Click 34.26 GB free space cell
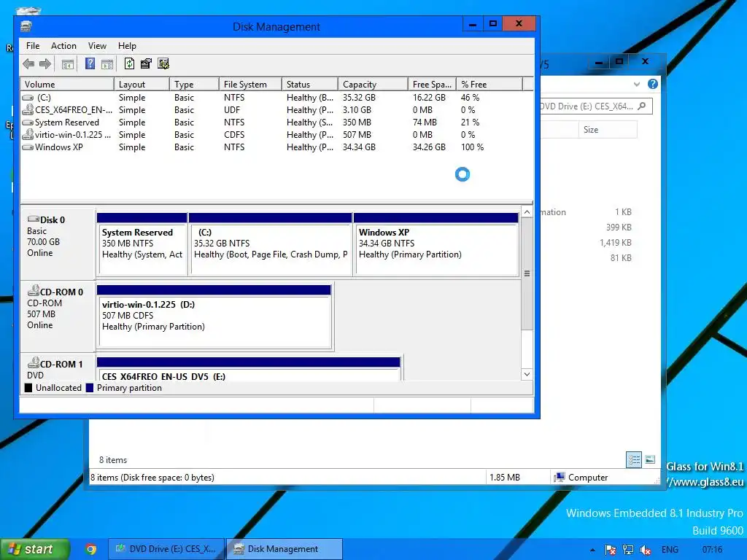This screenshot has width=747, height=560. coord(429,147)
